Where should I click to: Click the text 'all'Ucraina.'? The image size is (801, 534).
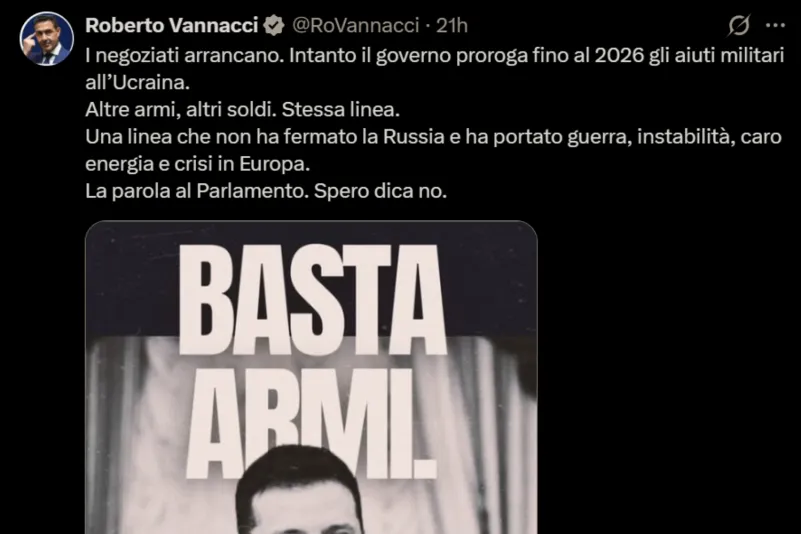pos(137,82)
